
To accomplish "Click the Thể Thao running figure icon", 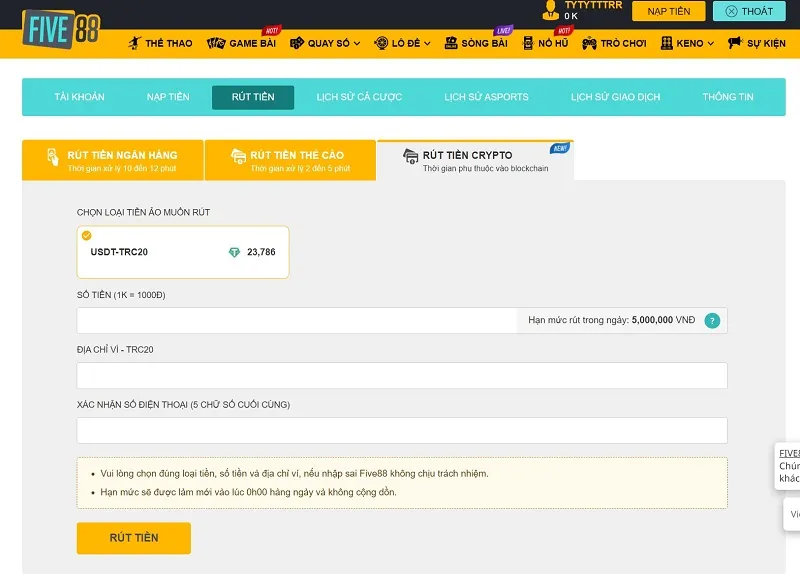I will (135, 43).
